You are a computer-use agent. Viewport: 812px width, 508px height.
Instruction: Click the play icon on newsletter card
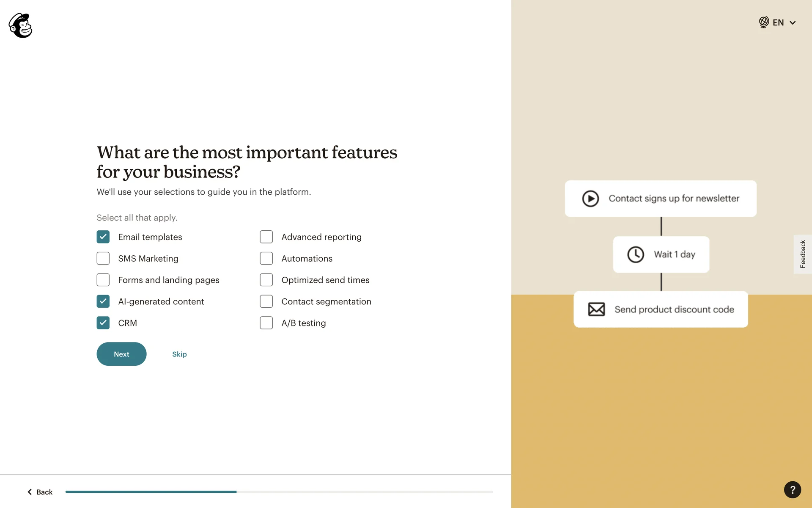tap(590, 199)
